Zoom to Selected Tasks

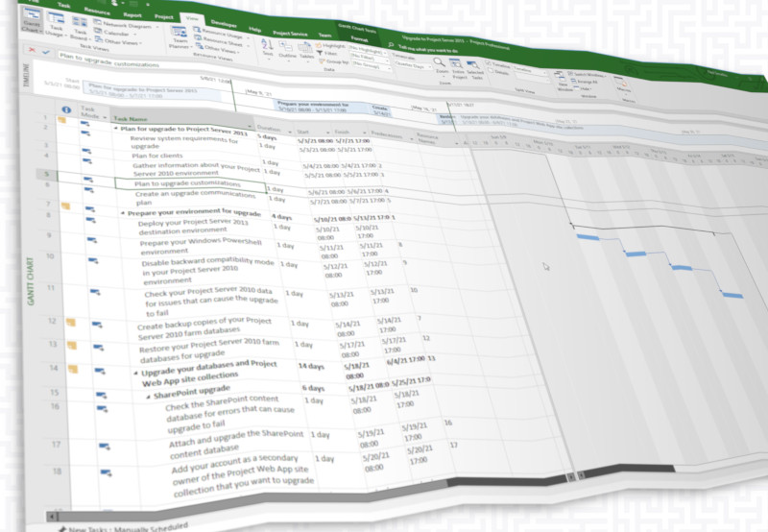click(474, 70)
